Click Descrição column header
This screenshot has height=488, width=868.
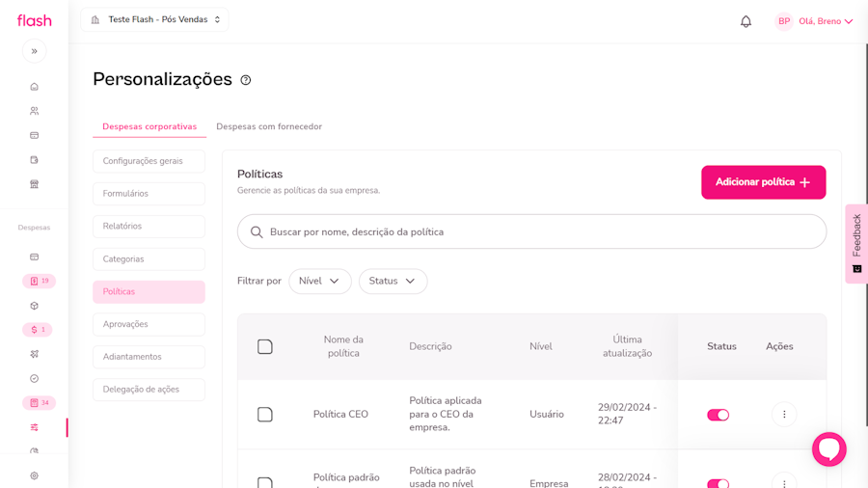[431, 346]
